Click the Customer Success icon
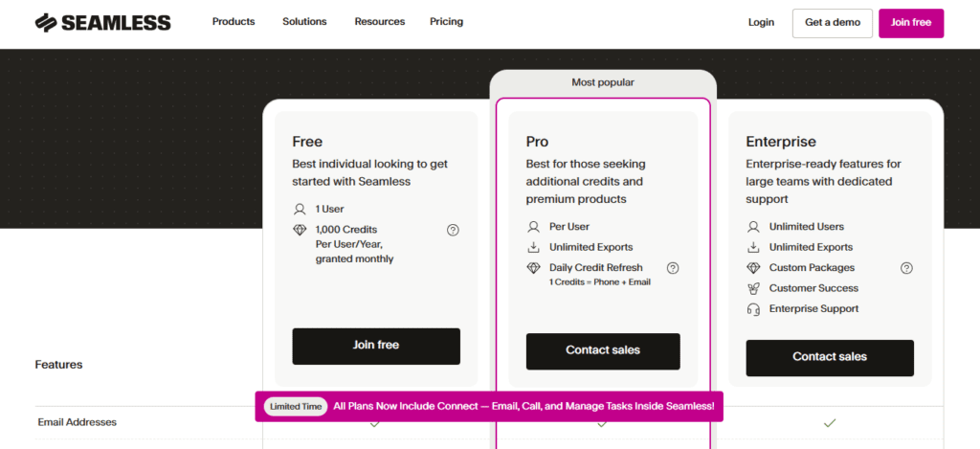980x449 pixels. (x=753, y=288)
